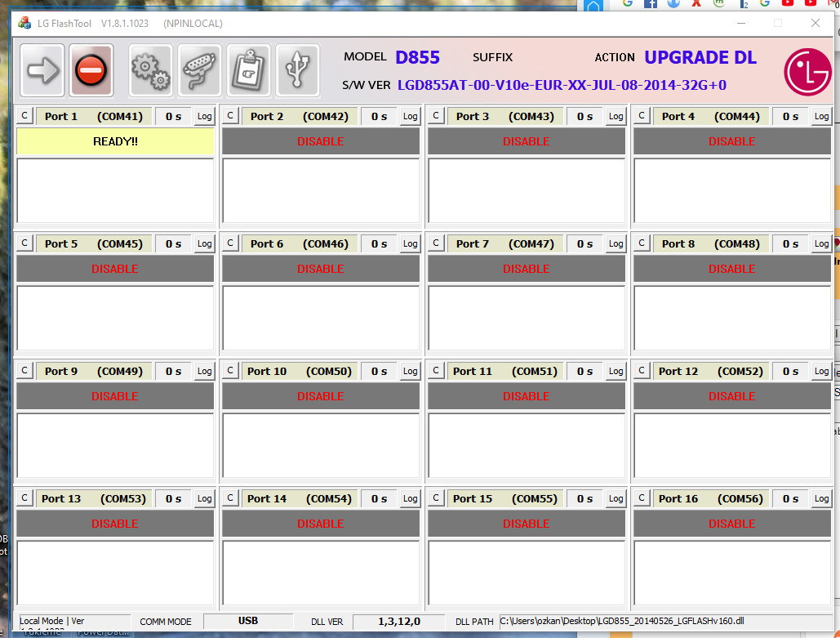Click the LG FlashTool title bar icon
The image size is (840, 638).
point(24,23)
